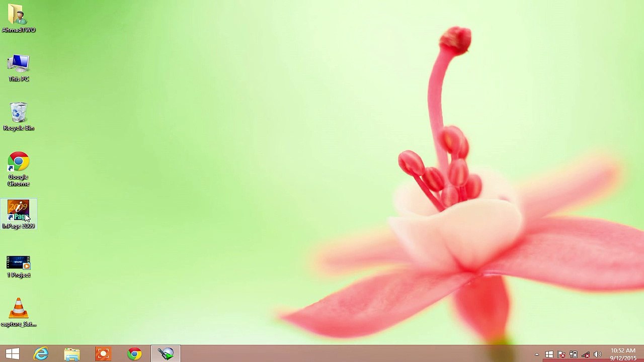
Task: Switch to the active golf ball taskbar app
Action: [166, 354]
